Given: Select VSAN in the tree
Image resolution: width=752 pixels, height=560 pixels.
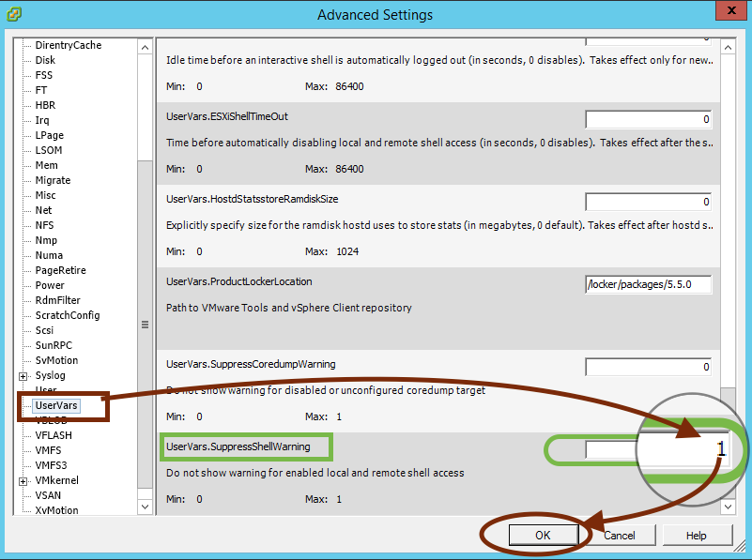Looking at the screenshot, I should pyautogui.click(x=47, y=495).
